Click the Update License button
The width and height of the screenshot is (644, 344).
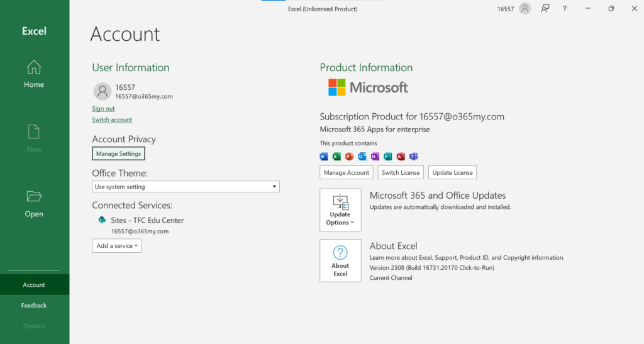(x=452, y=172)
